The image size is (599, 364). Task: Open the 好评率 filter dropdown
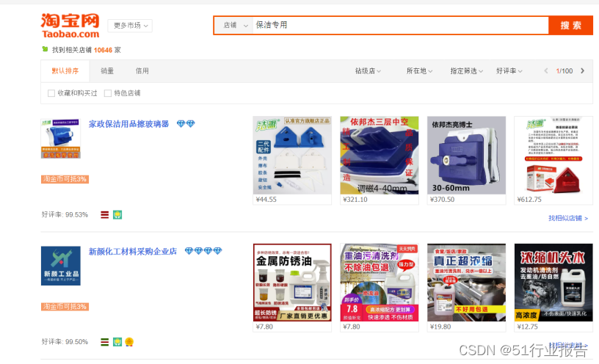pos(509,70)
